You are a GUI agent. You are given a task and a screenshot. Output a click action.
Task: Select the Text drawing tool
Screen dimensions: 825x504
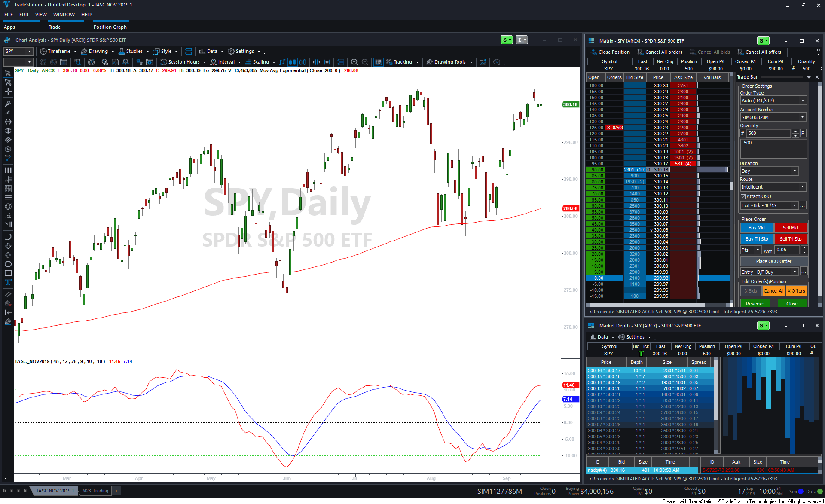pyautogui.click(x=8, y=282)
